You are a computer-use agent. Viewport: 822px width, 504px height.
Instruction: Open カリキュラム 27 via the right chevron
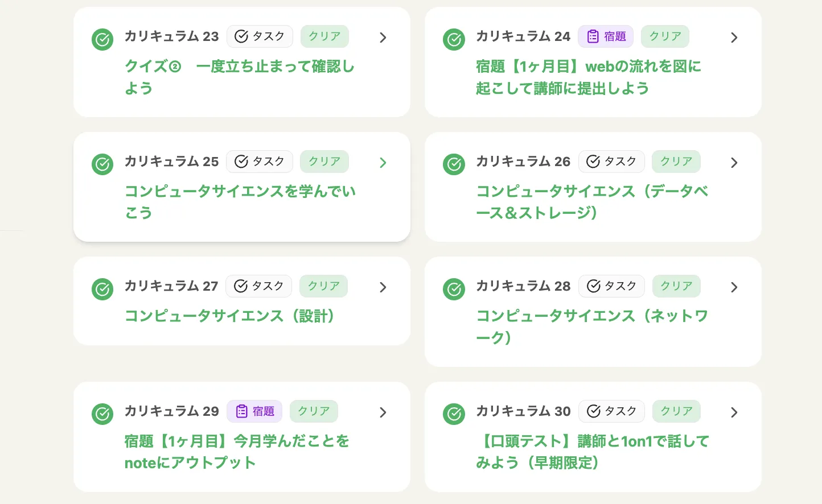coord(383,287)
